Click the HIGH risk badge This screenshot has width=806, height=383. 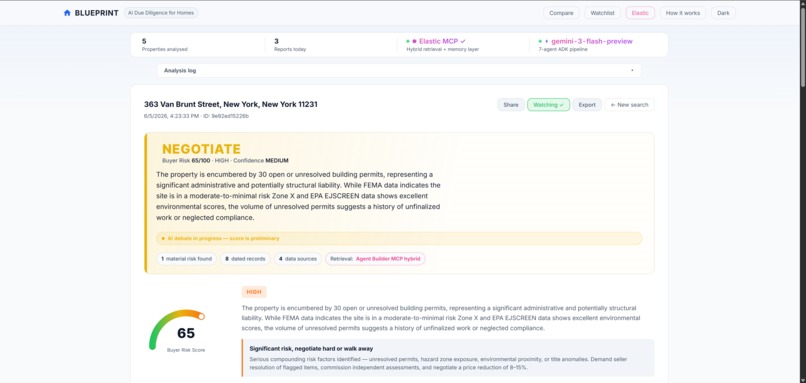click(x=254, y=292)
